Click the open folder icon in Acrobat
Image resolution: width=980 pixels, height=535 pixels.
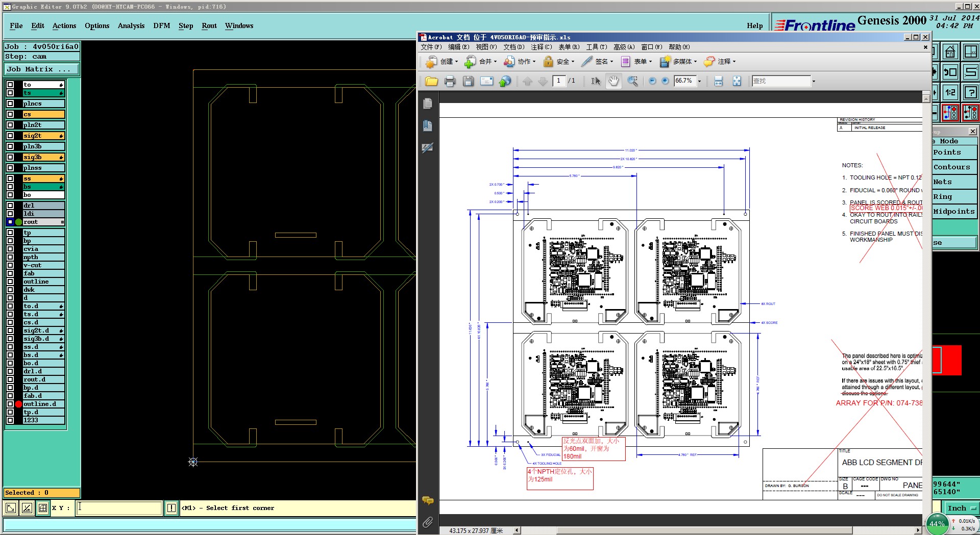(431, 81)
